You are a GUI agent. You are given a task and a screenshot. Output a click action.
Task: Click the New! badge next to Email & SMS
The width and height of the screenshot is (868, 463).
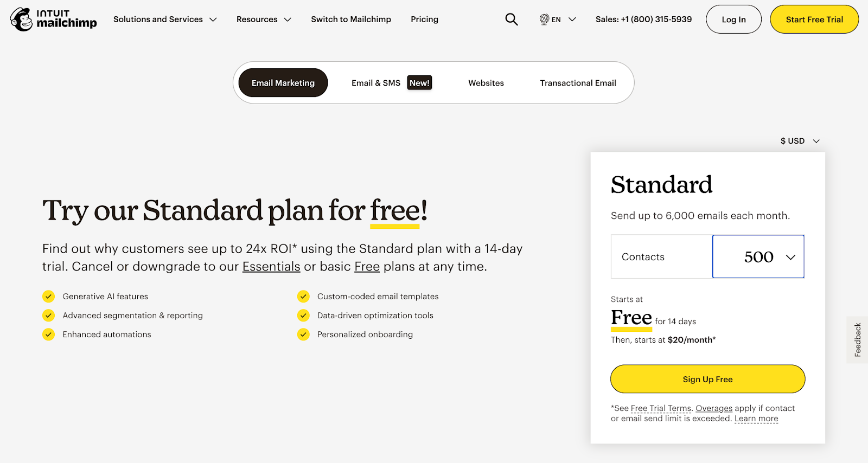tap(419, 82)
